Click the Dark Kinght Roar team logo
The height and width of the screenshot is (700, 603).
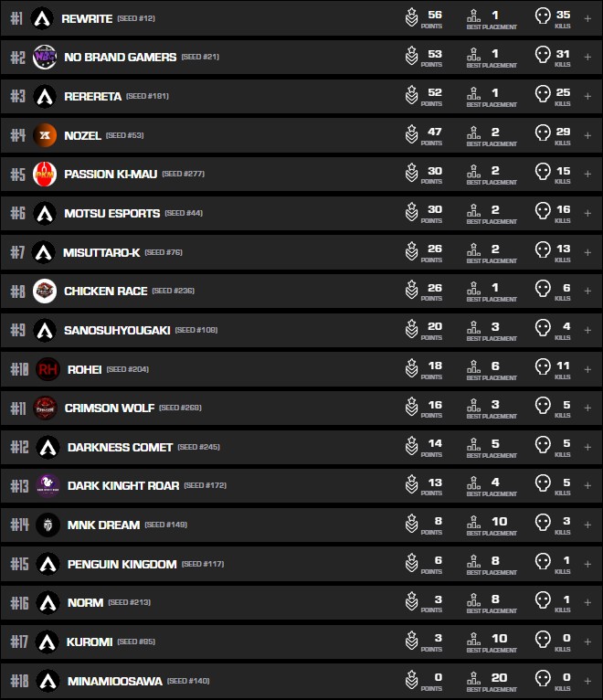point(48,486)
